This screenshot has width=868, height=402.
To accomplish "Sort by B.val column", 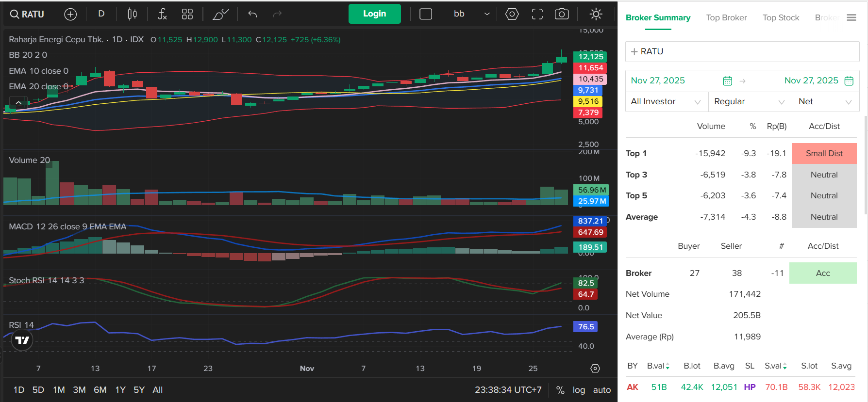I will [658, 366].
